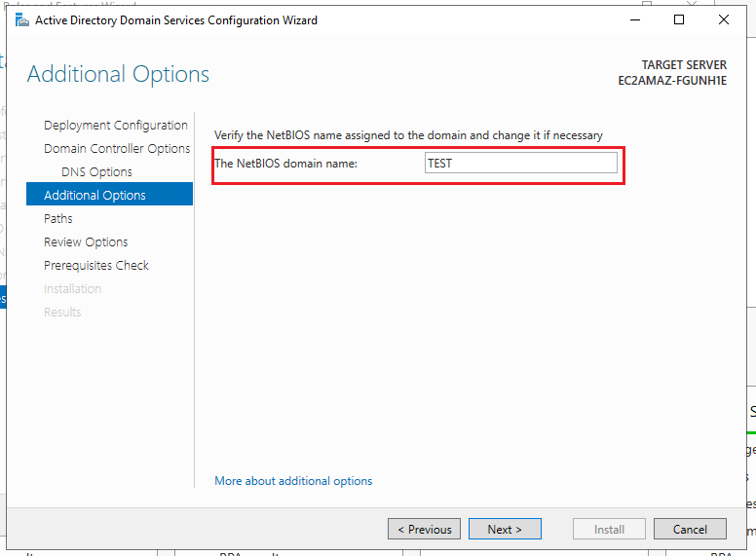
Task: Close the configuration wizard window
Action: pyautogui.click(x=723, y=20)
